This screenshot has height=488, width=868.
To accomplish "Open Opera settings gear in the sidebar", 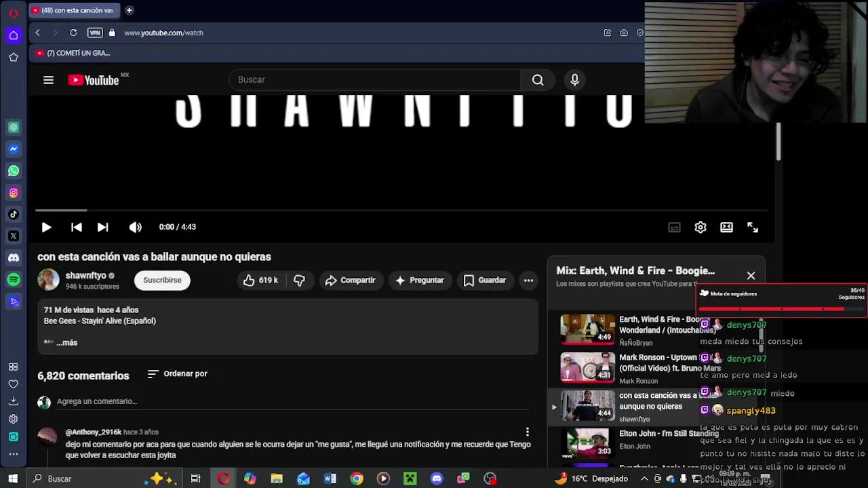I will tap(14, 419).
